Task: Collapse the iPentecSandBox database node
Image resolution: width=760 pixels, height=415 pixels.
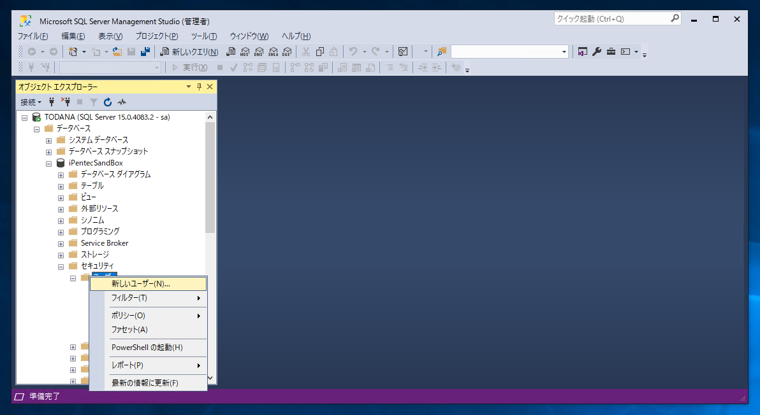Action: 49,164
